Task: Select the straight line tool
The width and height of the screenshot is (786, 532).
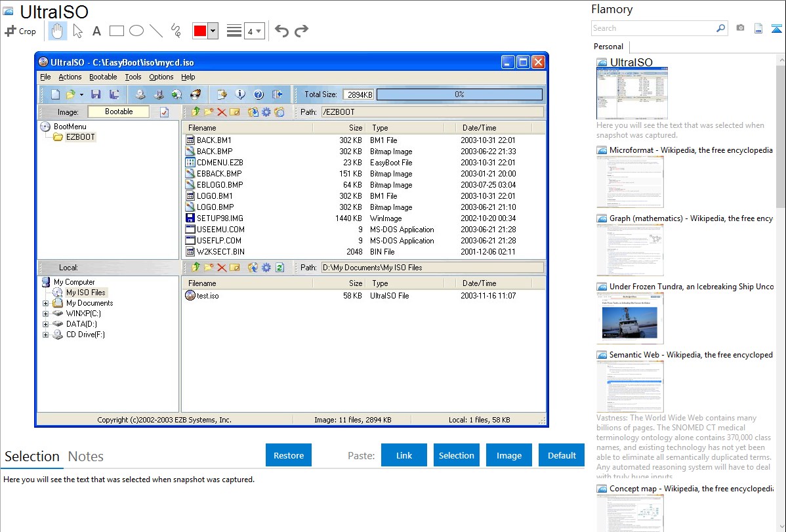Action: pos(156,31)
